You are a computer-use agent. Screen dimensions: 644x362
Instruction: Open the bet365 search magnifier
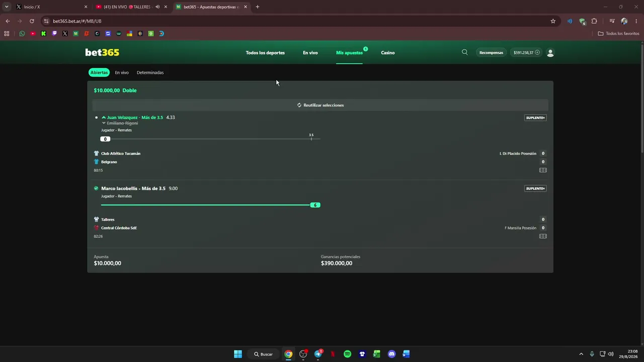(x=464, y=52)
